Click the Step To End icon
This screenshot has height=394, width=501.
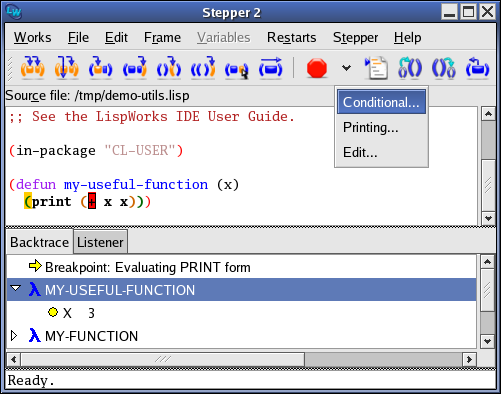point(169,68)
